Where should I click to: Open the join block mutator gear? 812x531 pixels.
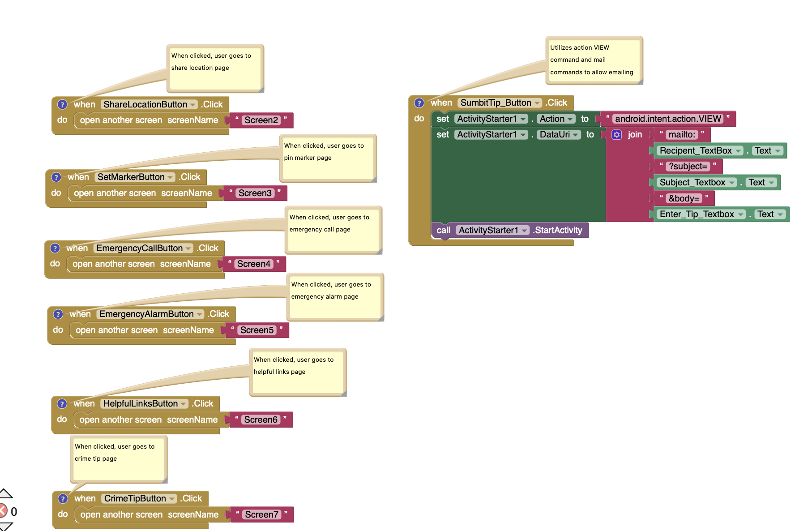pyautogui.click(x=617, y=134)
